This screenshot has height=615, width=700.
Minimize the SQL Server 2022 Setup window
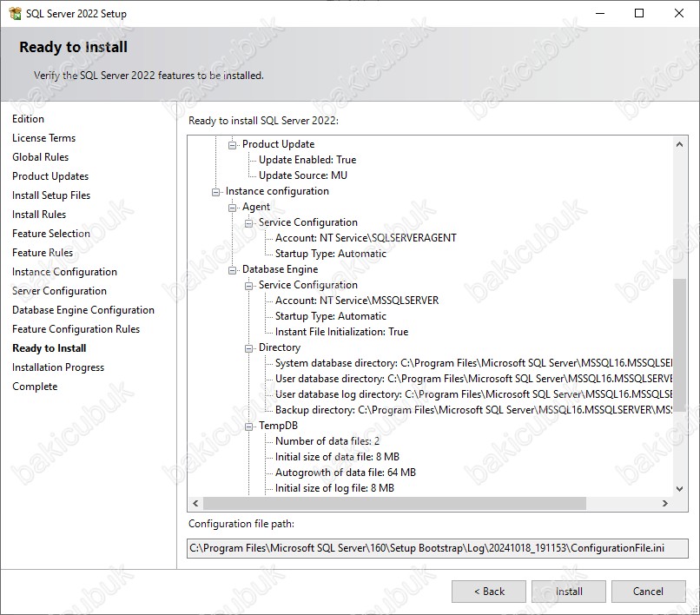600,13
